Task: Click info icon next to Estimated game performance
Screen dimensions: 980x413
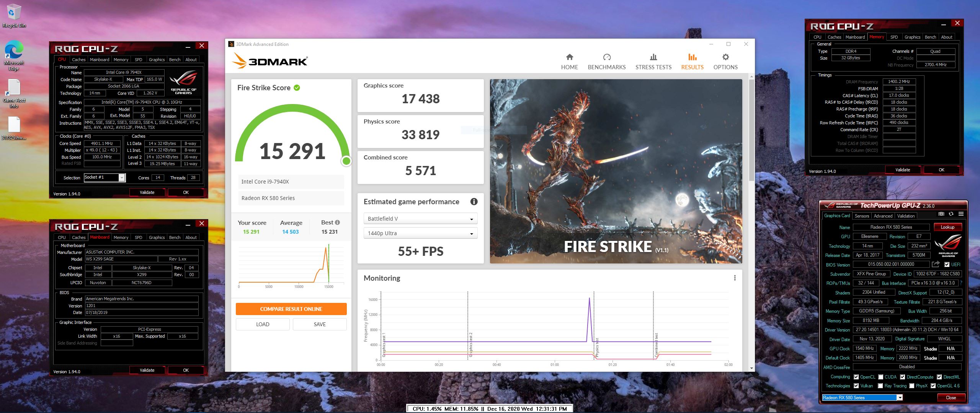Action: point(474,202)
